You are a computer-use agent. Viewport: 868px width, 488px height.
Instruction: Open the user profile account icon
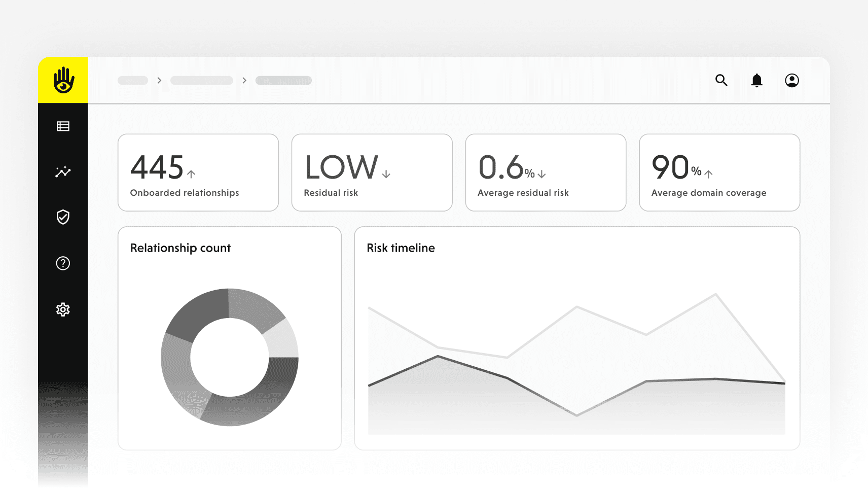791,80
